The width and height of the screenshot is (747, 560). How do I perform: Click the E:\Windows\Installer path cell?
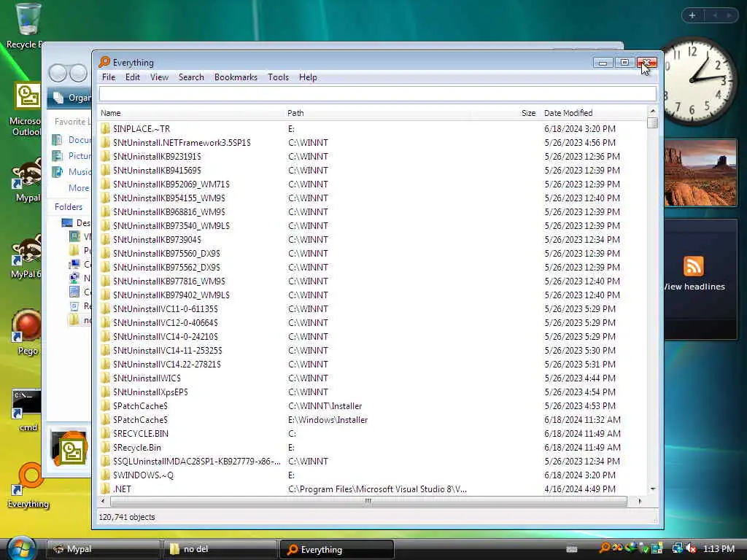click(x=328, y=419)
